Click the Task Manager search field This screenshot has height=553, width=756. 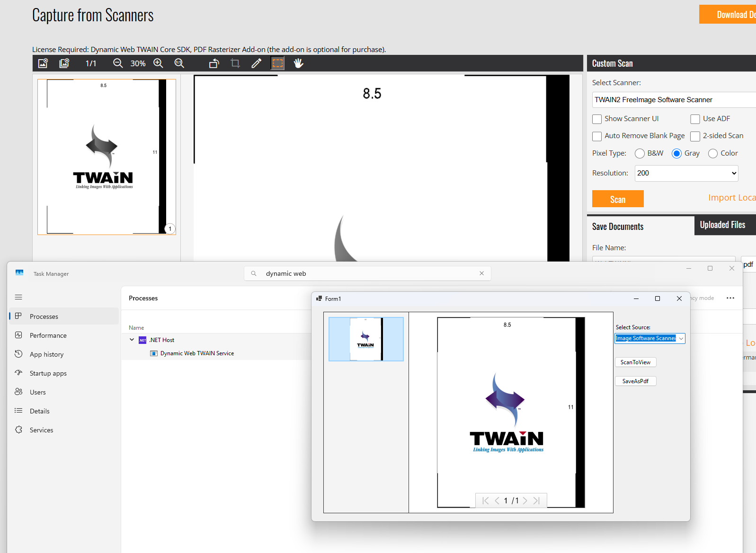[367, 273]
